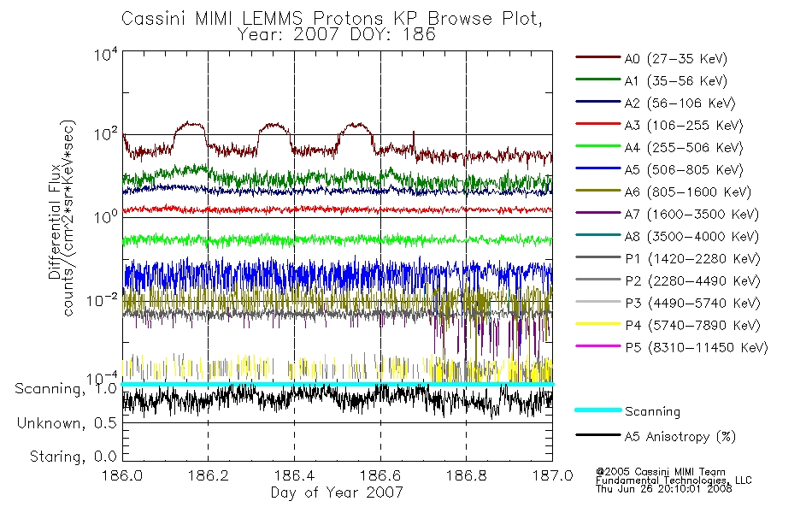This screenshot has height=513, width=812.
Task: Click the yellow P4 legend line
Action: point(597,324)
